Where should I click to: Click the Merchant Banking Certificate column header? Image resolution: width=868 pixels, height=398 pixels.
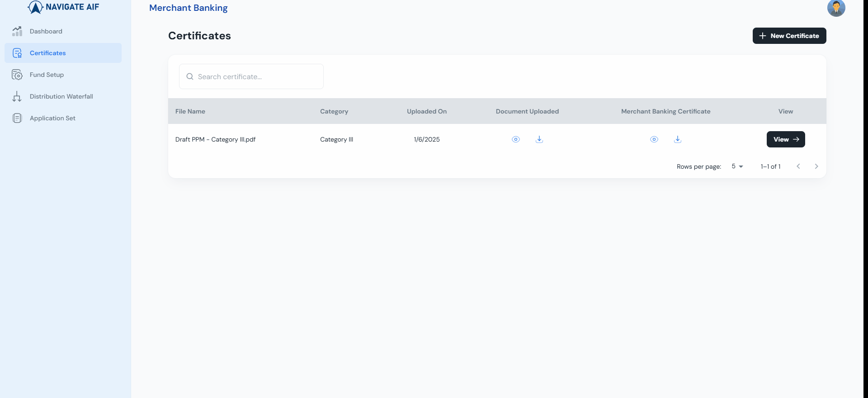666,111
